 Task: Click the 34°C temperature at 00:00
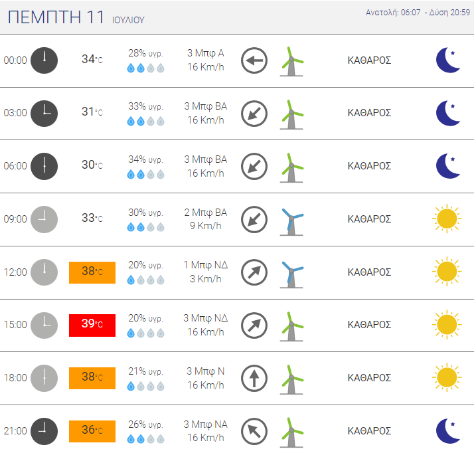coord(92,59)
